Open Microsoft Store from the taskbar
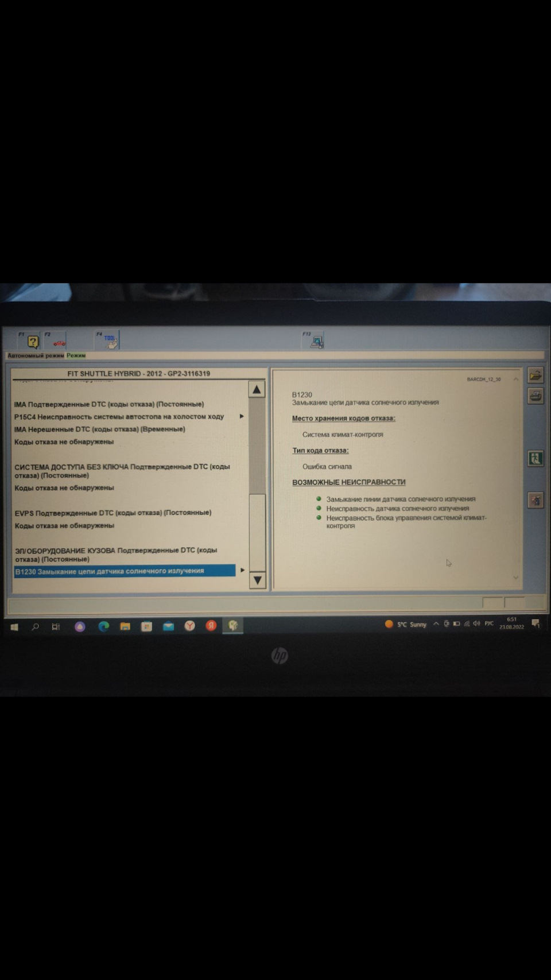 pyautogui.click(x=146, y=626)
